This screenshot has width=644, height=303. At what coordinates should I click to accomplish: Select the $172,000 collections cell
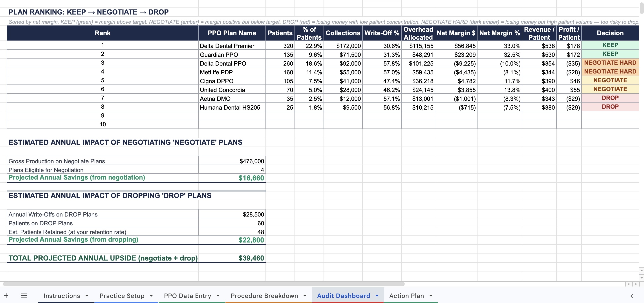click(343, 46)
